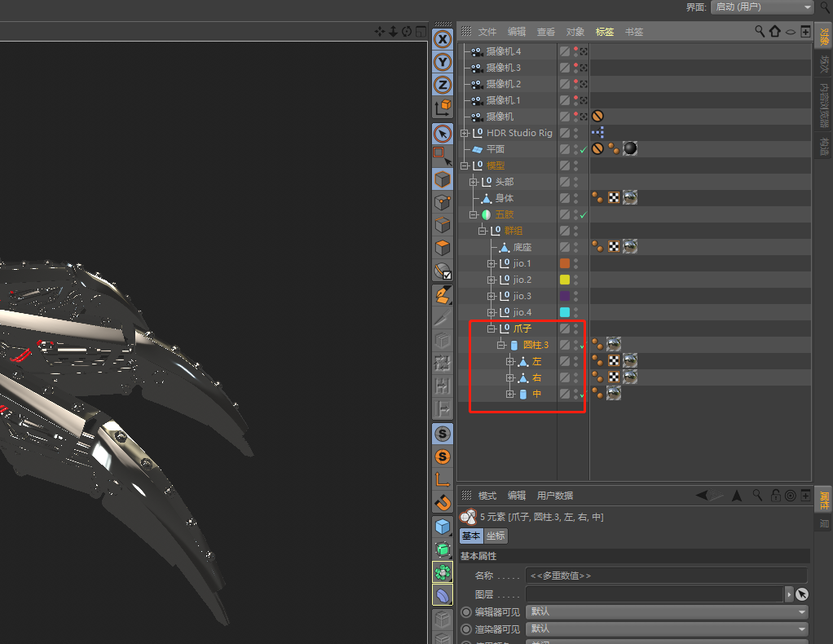Expand the jio.3 tree node
The image size is (833, 644).
click(491, 296)
